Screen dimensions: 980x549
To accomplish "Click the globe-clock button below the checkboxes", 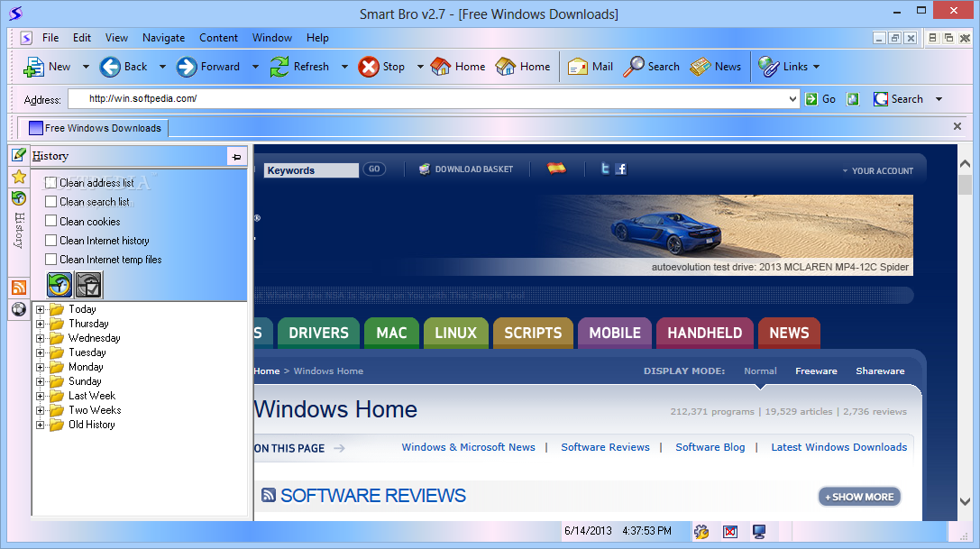I will click(60, 285).
